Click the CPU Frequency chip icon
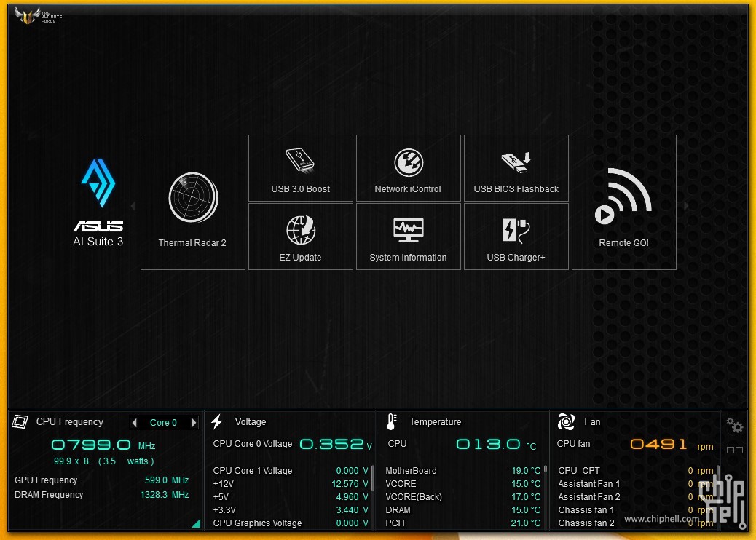The height and width of the screenshot is (540, 756). (x=20, y=421)
